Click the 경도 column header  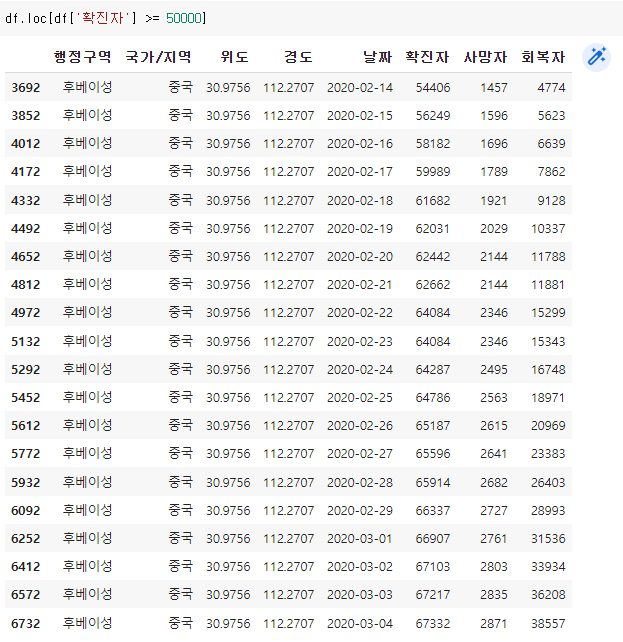298,57
